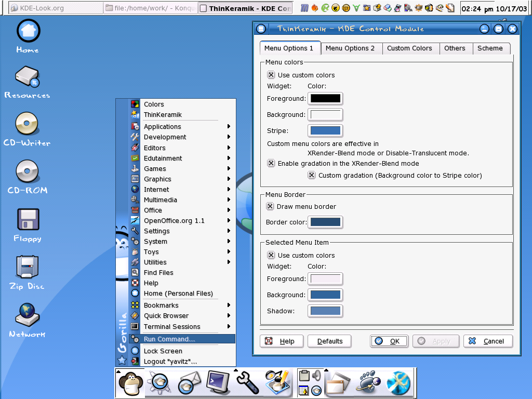The height and width of the screenshot is (399, 532).
Task: Click the green V tray icon
Action: [x=356, y=8]
